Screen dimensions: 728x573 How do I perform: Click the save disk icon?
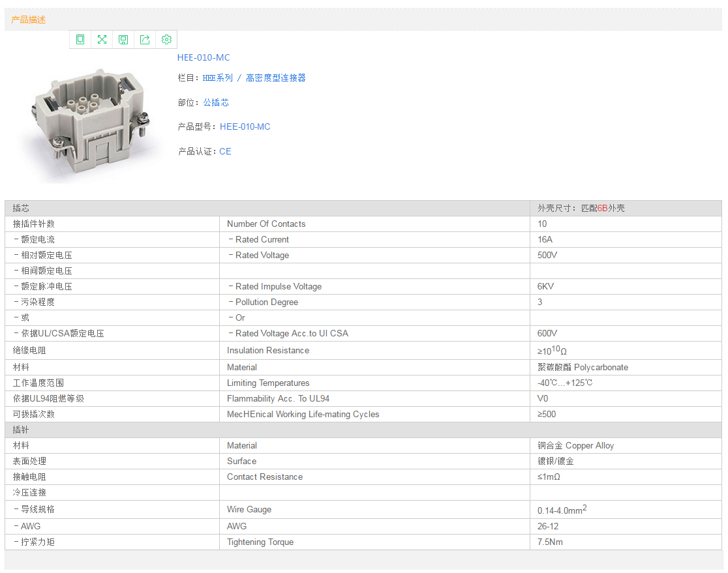click(123, 40)
